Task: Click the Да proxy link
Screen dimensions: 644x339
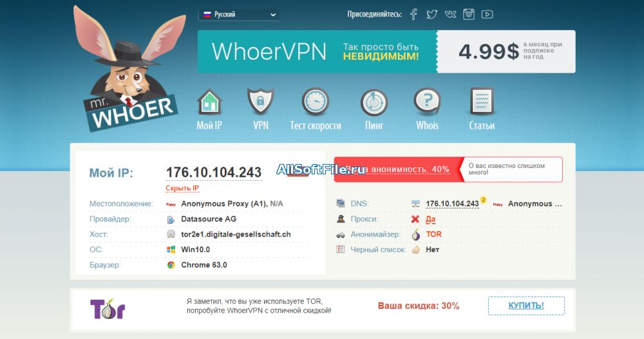Action: (x=430, y=219)
